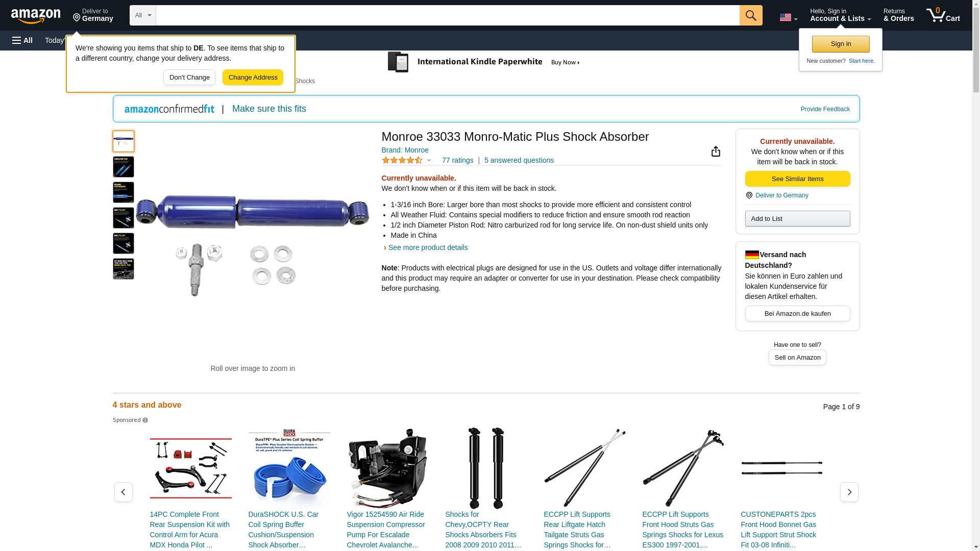The image size is (980, 551).
Task: Go to previous carousel page arrow
Action: click(123, 492)
